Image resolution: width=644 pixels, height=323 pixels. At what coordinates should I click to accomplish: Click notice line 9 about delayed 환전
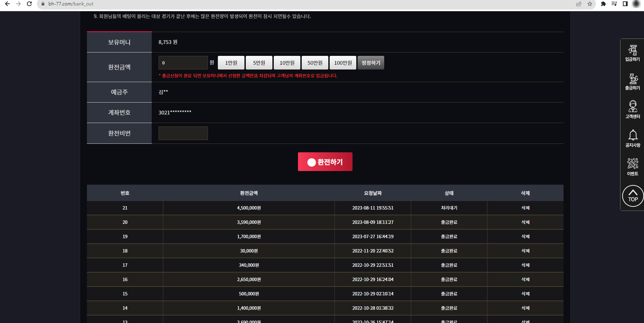click(203, 16)
